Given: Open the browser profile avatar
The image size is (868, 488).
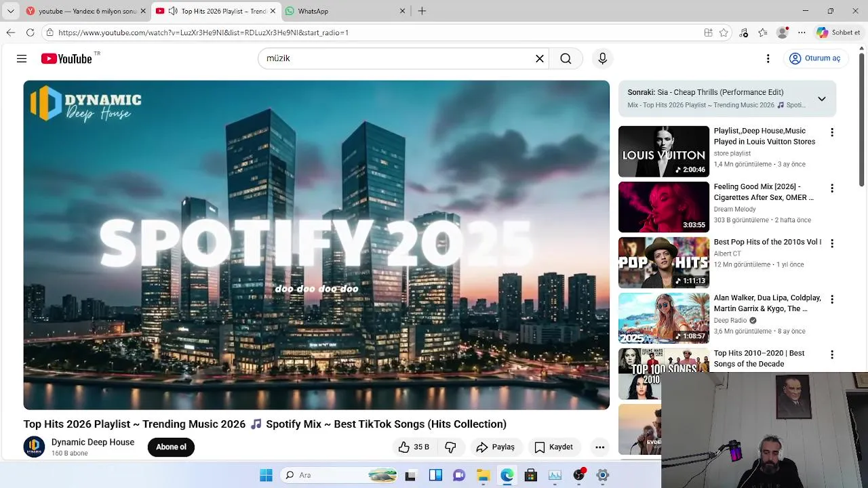Looking at the screenshot, I should [783, 33].
